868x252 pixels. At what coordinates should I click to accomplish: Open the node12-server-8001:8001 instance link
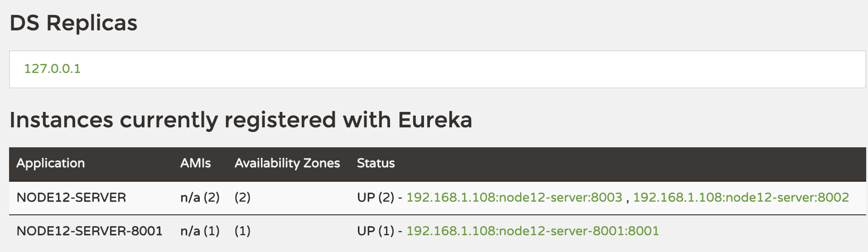pyautogui.click(x=532, y=231)
